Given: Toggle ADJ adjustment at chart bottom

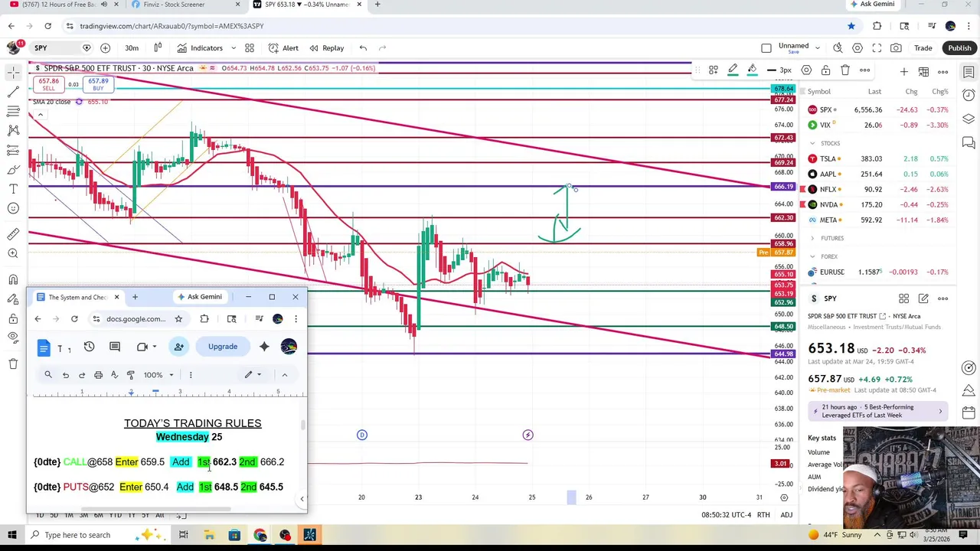Looking at the screenshot, I should click(x=786, y=515).
